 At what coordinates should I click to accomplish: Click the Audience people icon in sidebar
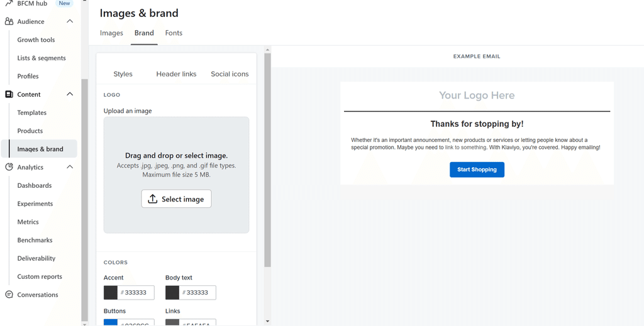tap(9, 21)
